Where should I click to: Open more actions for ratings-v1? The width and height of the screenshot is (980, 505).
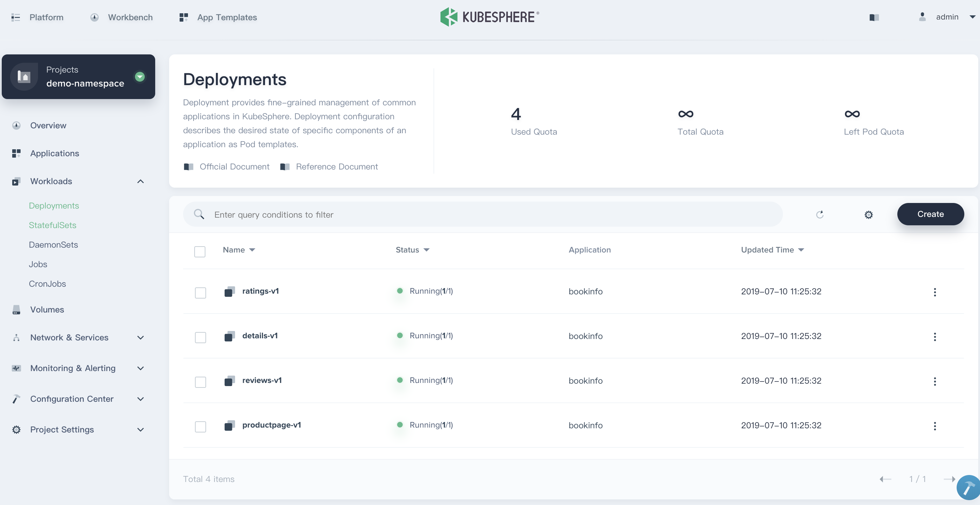pyautogui.click(x=934, y=292)
